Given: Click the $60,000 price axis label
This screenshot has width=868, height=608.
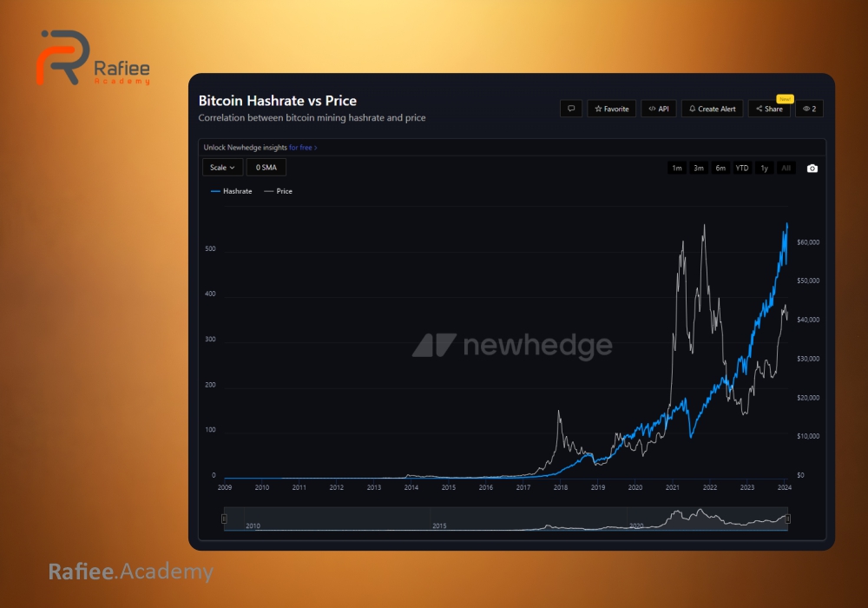Looking at the screenshot, I should tap(807, 242).
